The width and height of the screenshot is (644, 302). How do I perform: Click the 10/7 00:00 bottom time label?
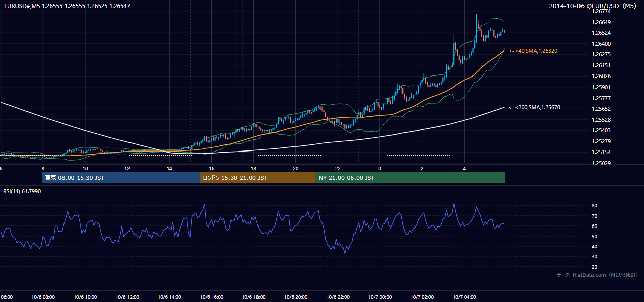(380, 297)
